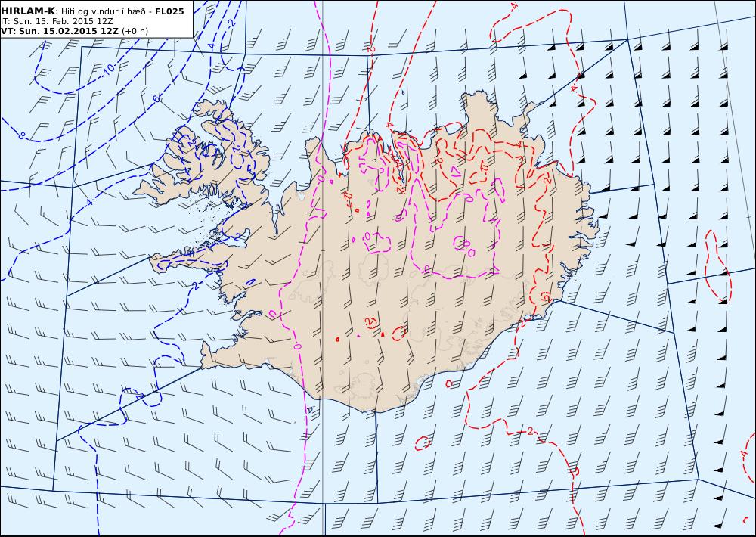This screenshot has width=756, height=537.
Task: Select the 'Hiti og vindur í hæð' caption
Action: (x=102, y=11)
